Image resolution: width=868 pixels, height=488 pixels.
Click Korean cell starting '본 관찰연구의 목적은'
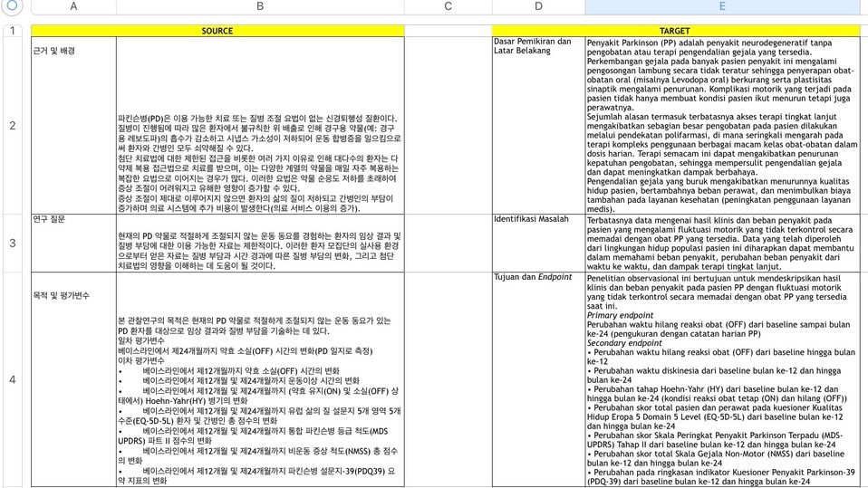coord(260,379)
